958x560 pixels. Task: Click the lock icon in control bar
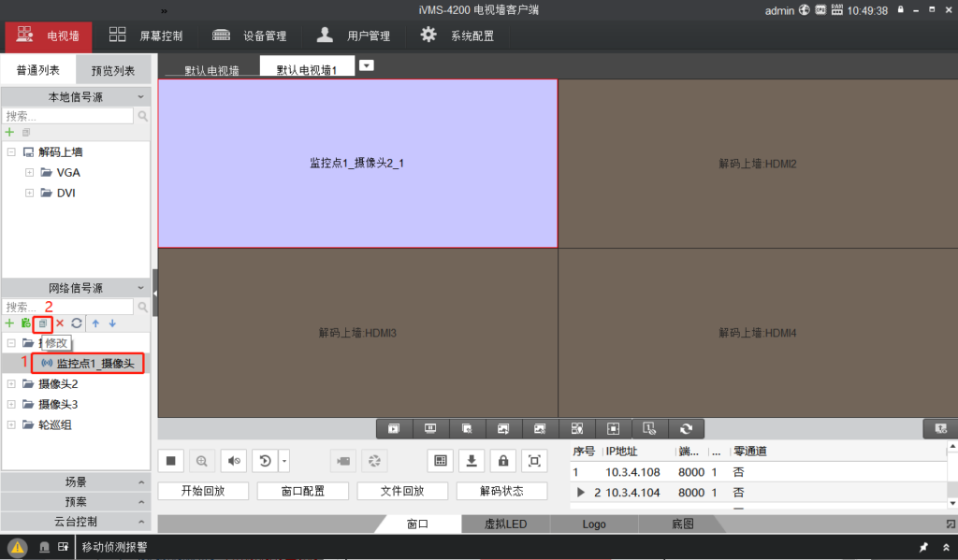click(x=503, y=460)
